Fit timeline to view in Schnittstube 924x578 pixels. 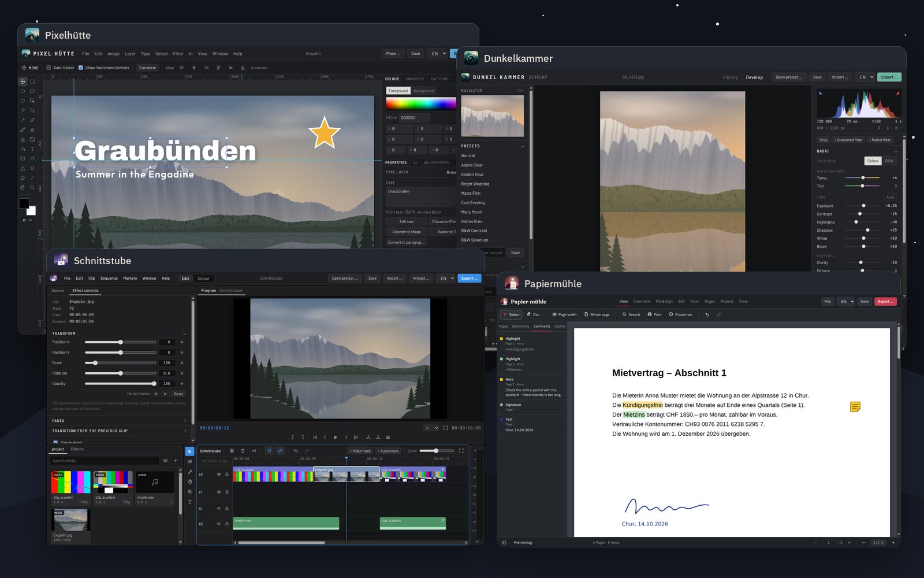461,451
